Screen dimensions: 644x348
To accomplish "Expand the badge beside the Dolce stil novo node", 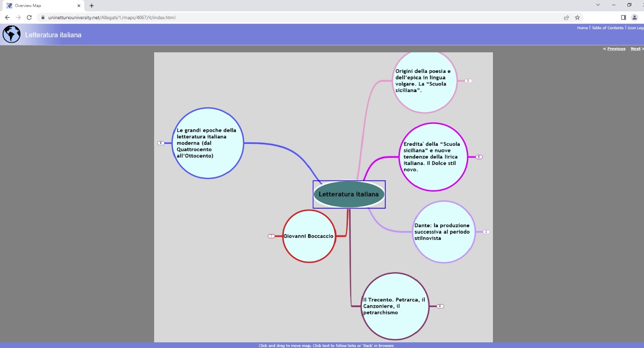I will 479,157.
